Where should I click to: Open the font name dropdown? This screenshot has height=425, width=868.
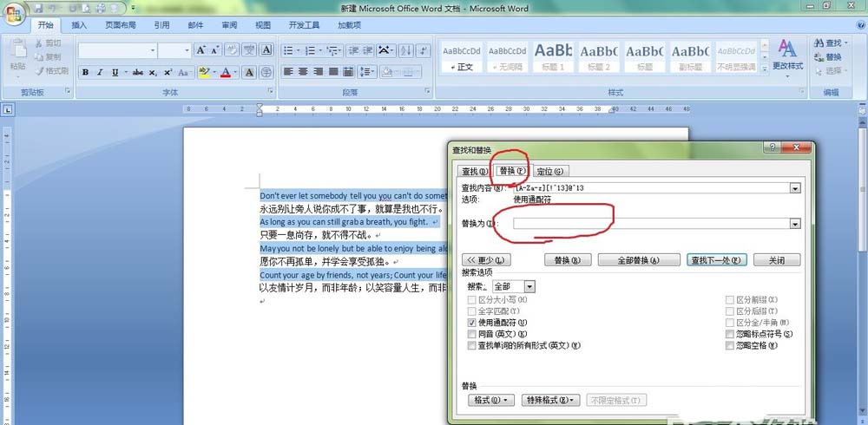[x=153, y=50]
